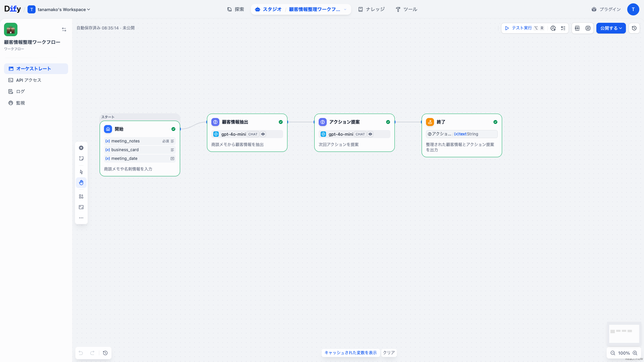Image resolution: width=644 pixels, height=362 pixels.
Task: Open environment variables via the ENV icon
Action: click(577, 28)
